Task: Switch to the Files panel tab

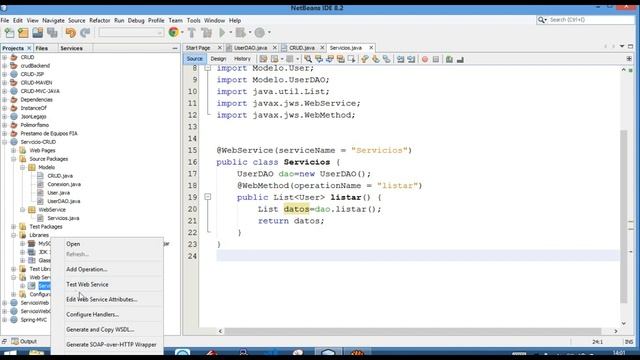Action: [42, 48]
